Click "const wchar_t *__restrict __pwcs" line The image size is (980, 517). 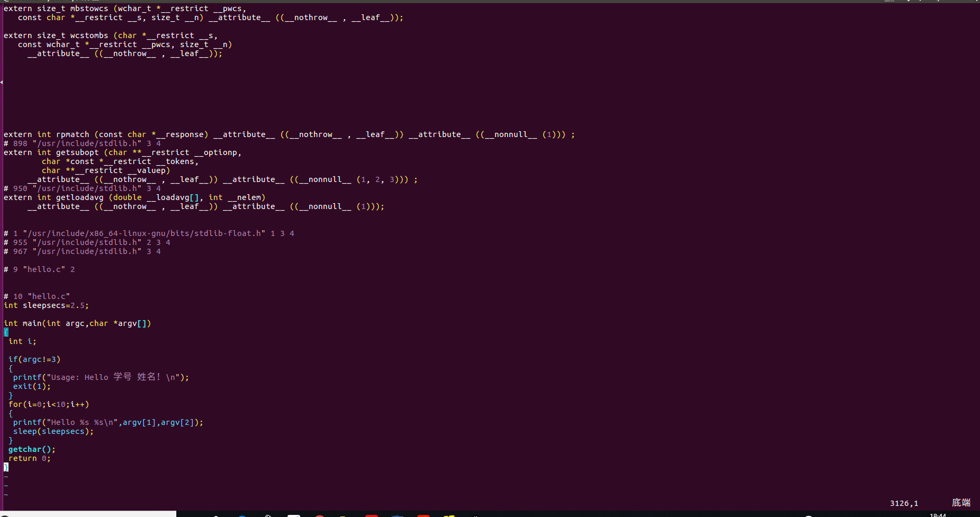(x=125, y=44)
